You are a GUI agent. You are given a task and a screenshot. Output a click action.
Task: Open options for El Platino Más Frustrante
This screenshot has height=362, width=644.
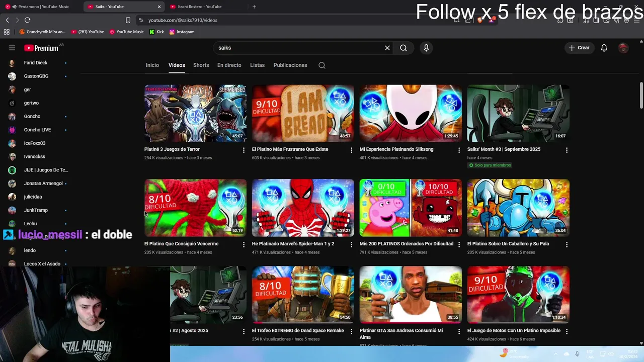coord(352,150)
